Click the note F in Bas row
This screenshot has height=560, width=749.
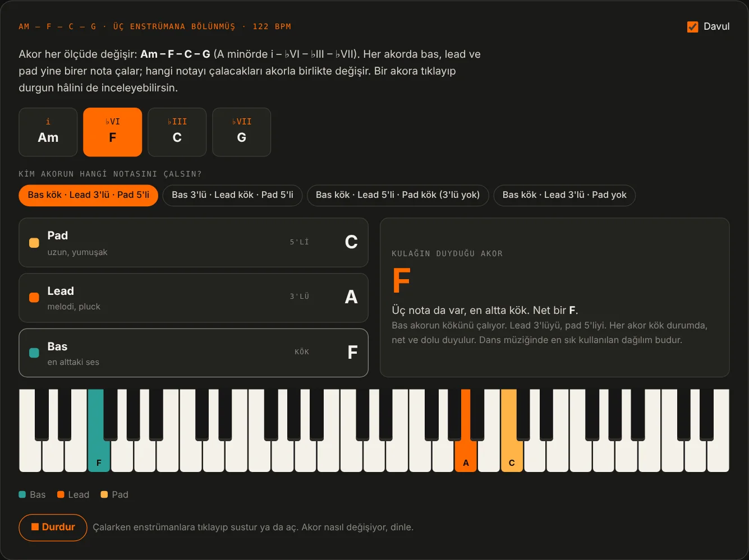coord(352,352)
